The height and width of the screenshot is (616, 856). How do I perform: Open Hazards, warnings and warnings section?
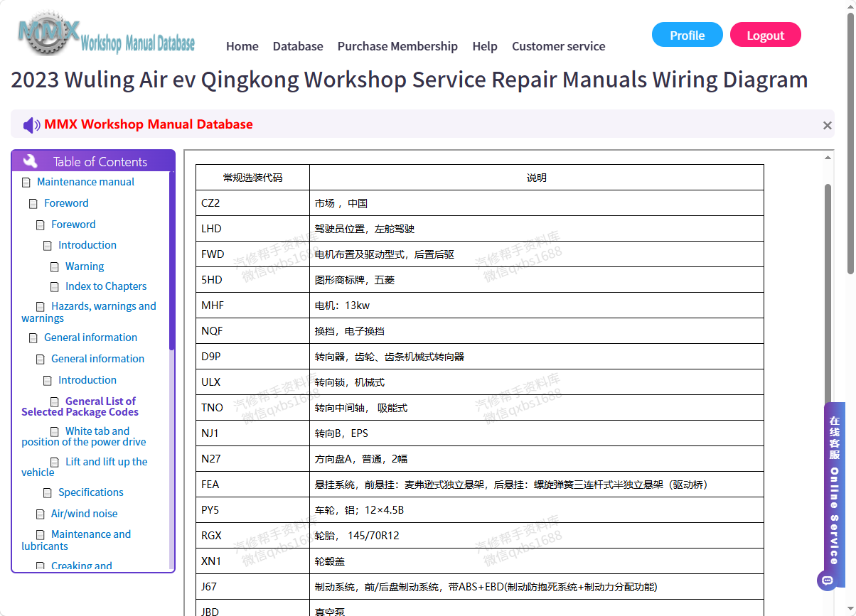(89, 312)
